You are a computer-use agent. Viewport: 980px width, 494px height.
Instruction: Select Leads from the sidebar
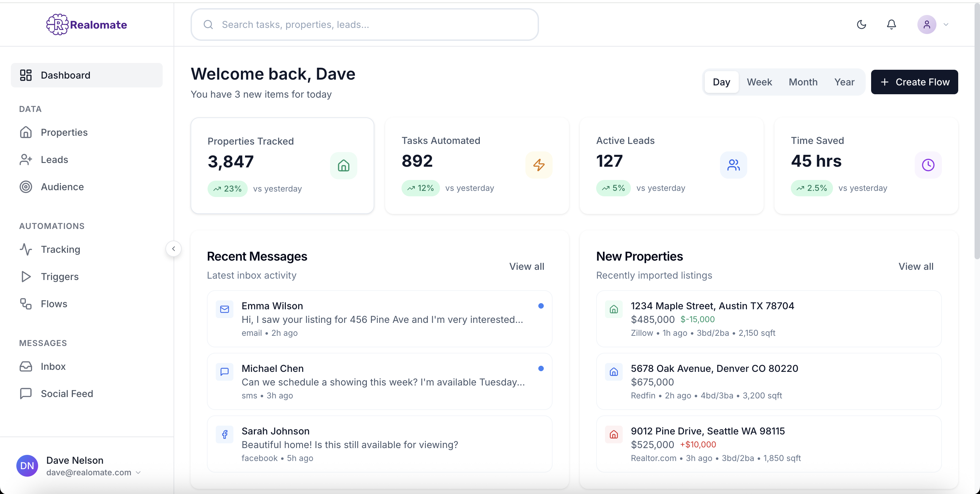click(x=54, y=159)
